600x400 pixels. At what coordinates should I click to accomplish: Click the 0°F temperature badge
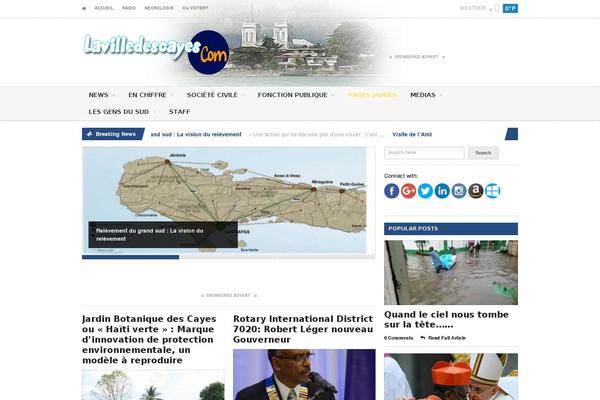(x=510, y=8)
